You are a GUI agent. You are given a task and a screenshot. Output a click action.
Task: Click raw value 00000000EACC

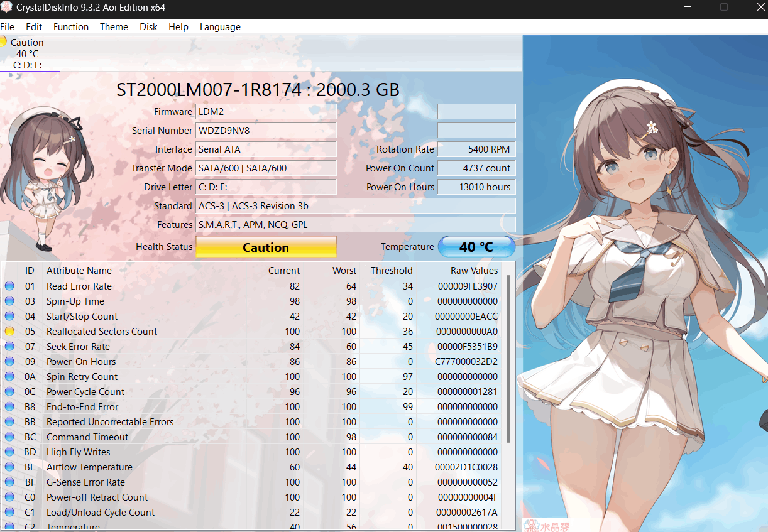[467, 317]
